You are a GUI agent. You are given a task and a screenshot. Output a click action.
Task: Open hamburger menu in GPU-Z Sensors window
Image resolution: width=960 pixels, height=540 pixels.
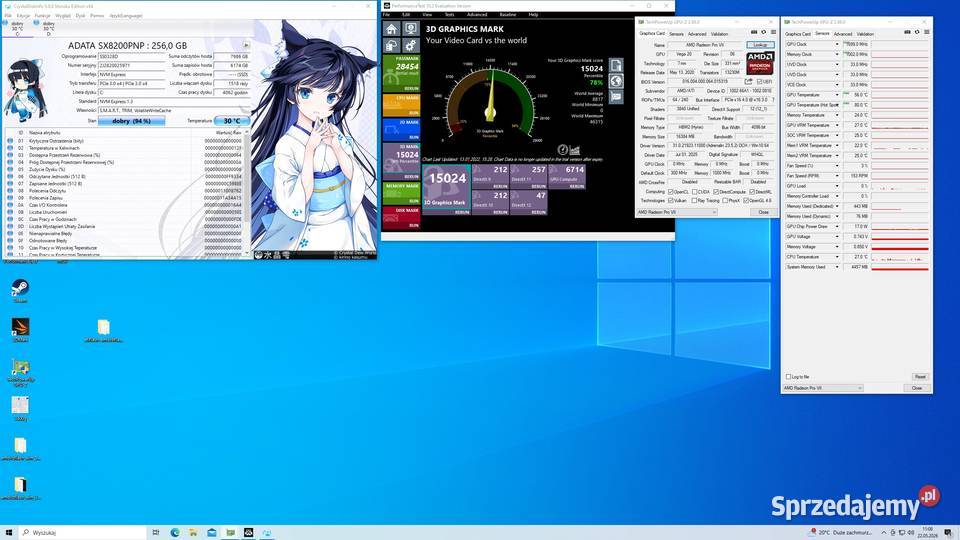[x=927, y=32]
